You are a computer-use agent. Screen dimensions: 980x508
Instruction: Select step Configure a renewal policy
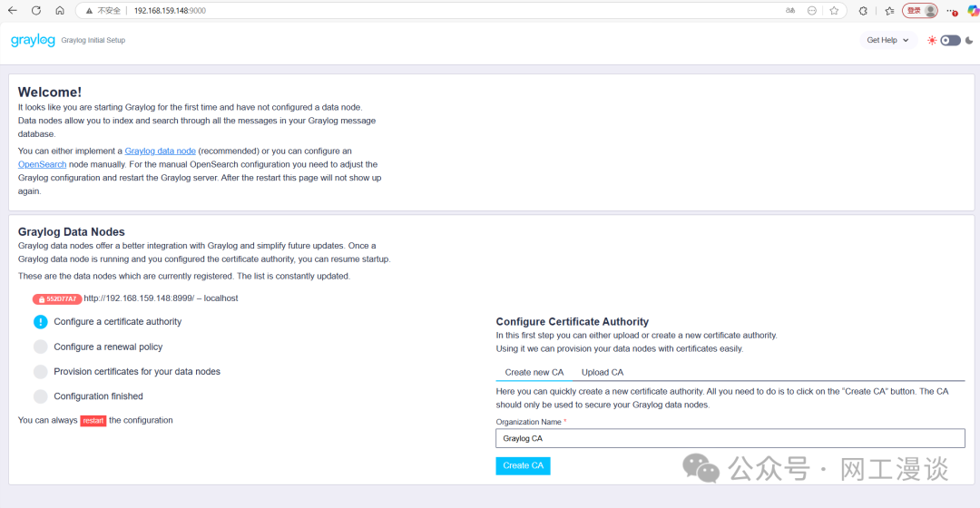[x=108, y=347]
